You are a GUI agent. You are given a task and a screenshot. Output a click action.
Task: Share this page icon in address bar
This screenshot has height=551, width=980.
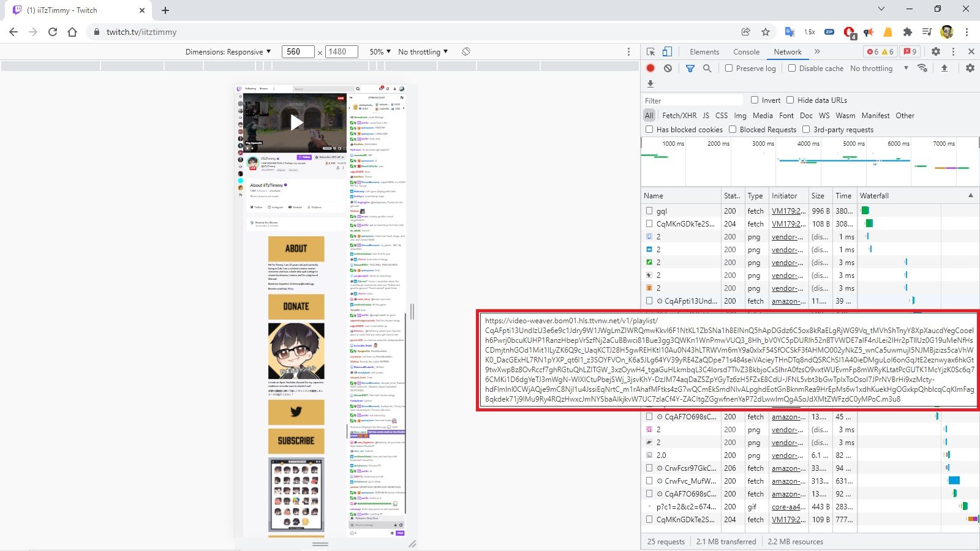click(746, 32)
